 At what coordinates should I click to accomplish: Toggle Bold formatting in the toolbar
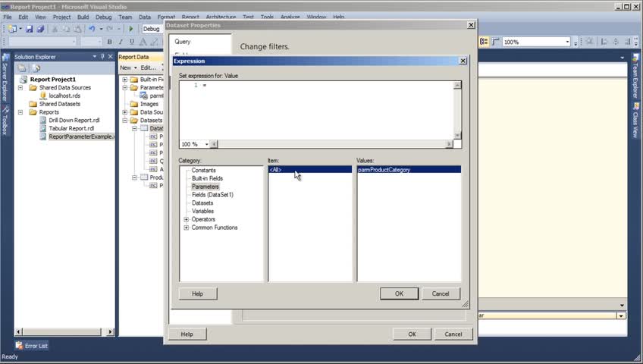(x=109, y=42)
